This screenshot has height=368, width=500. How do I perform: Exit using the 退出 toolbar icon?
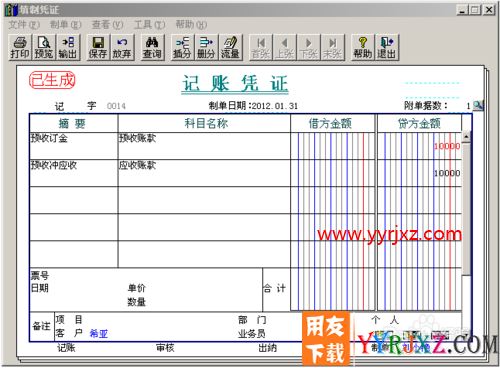click(x=386, y=47)
